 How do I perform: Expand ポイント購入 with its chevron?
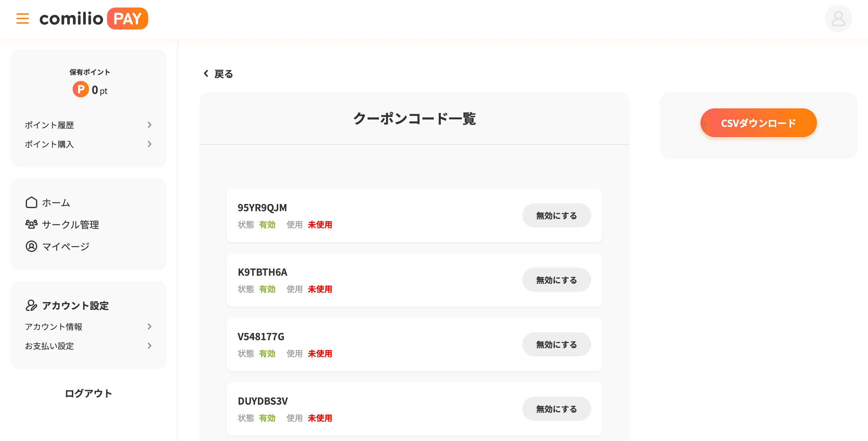click(150, 144)
